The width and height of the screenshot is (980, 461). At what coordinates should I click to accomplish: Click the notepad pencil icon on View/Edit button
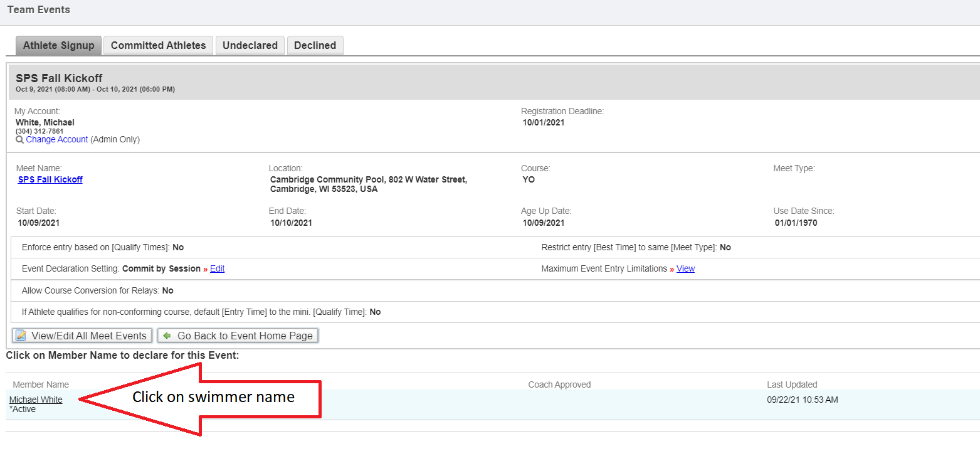pyautogui.click(x=21, y=336)
